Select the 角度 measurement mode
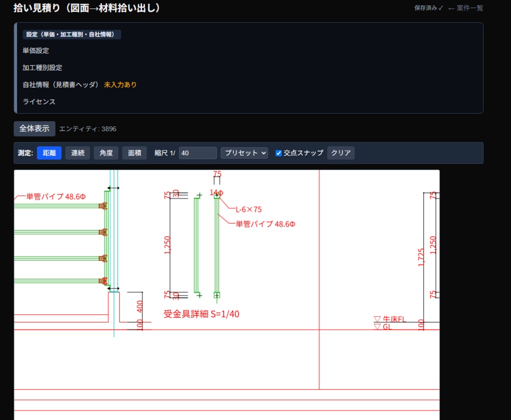The width and height of the screenshot is (511, 420). pyautogui.click(x=106, y=153)
